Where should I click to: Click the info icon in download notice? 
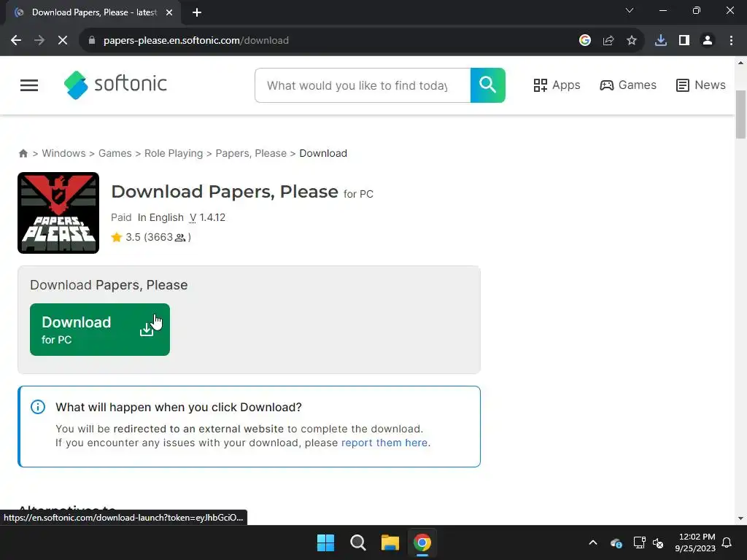pos(38,407)
